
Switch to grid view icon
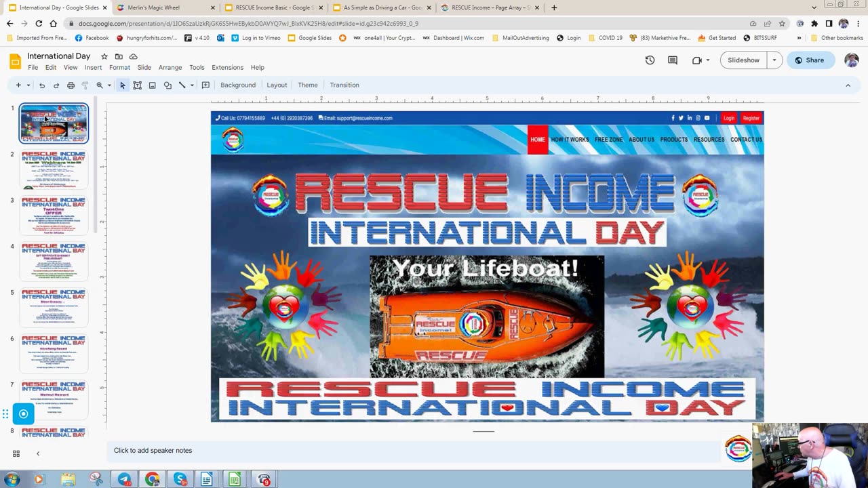[x=16, y=453]
